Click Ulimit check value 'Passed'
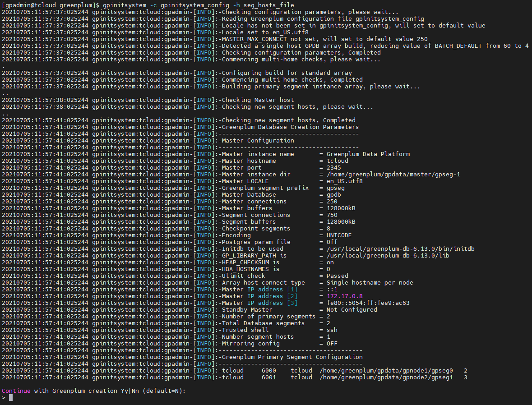 337,276
